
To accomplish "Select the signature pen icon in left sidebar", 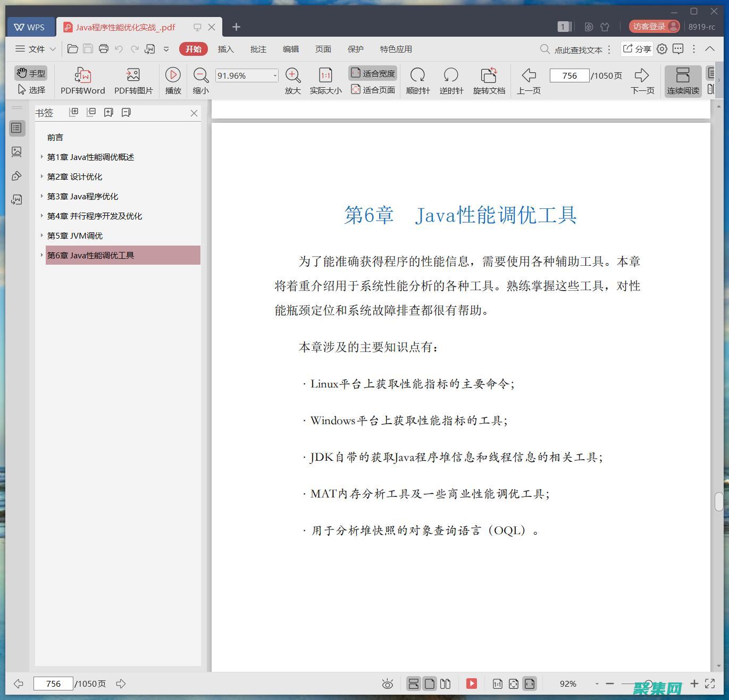I will tap(17, 175).
